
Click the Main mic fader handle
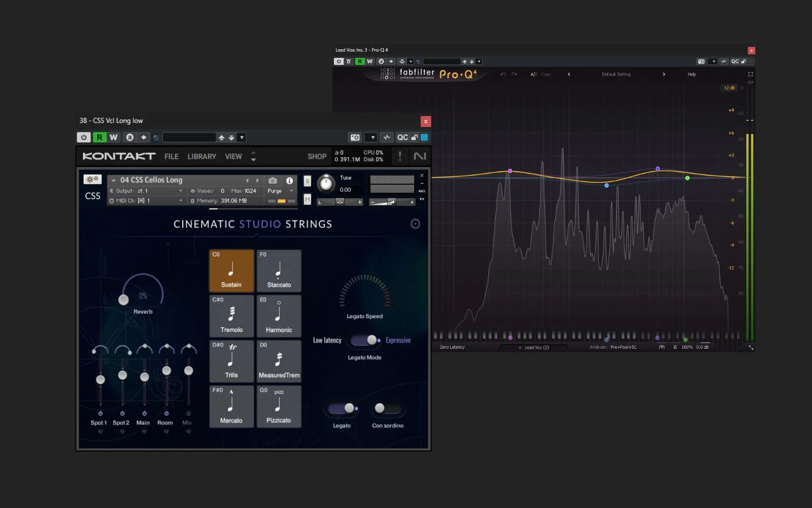tap(145, 377)
